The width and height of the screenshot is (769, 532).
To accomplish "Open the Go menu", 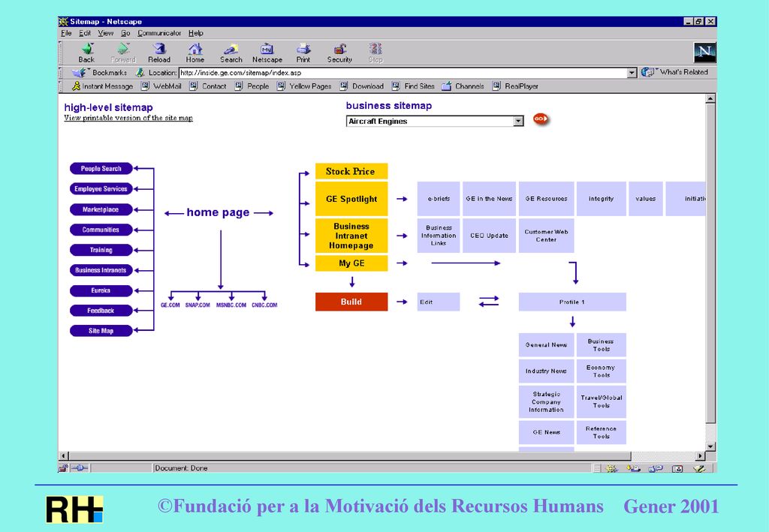I will pyautogui.click(x=125, y=33).
